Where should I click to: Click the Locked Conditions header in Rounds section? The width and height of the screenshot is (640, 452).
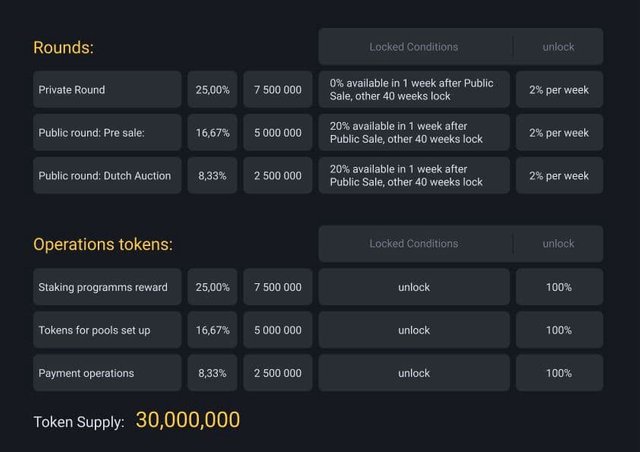pos(413,47)
